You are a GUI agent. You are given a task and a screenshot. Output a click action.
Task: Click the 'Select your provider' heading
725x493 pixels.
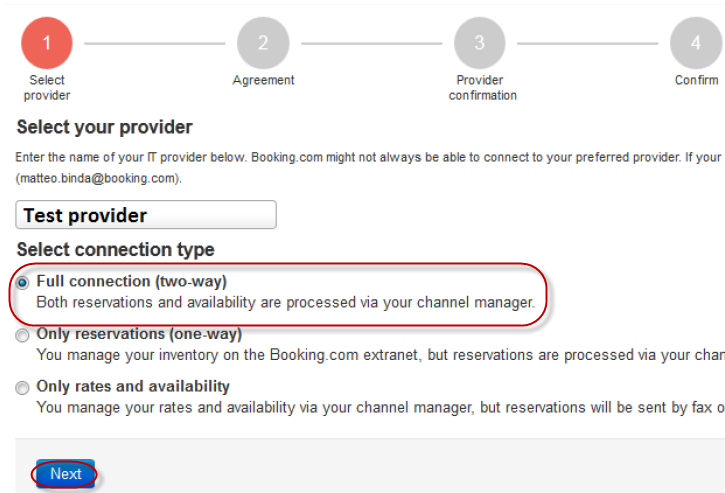(105, 127)
